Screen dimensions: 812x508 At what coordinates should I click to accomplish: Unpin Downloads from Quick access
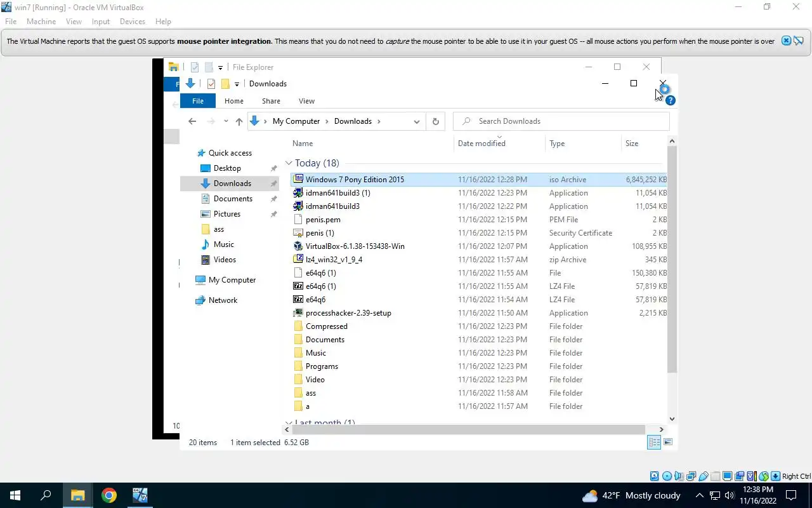click(273, 184)
